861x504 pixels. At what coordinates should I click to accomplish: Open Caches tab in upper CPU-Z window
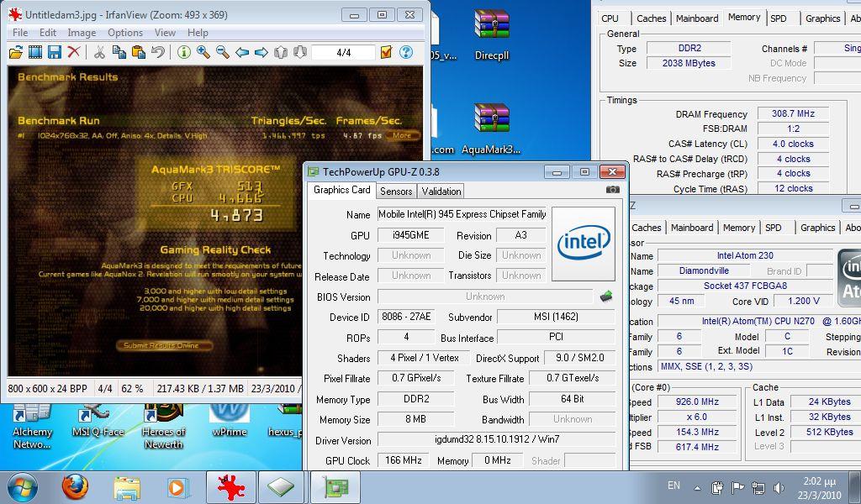[x=652, y=18]
